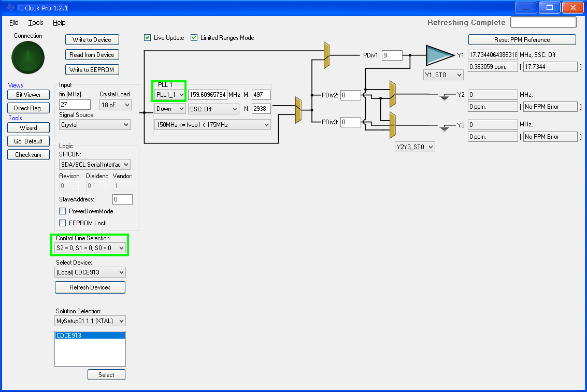Open the Crystal Load 18 pF dropdown
Viewport: 587px width, 392px height.
[116, 105]
